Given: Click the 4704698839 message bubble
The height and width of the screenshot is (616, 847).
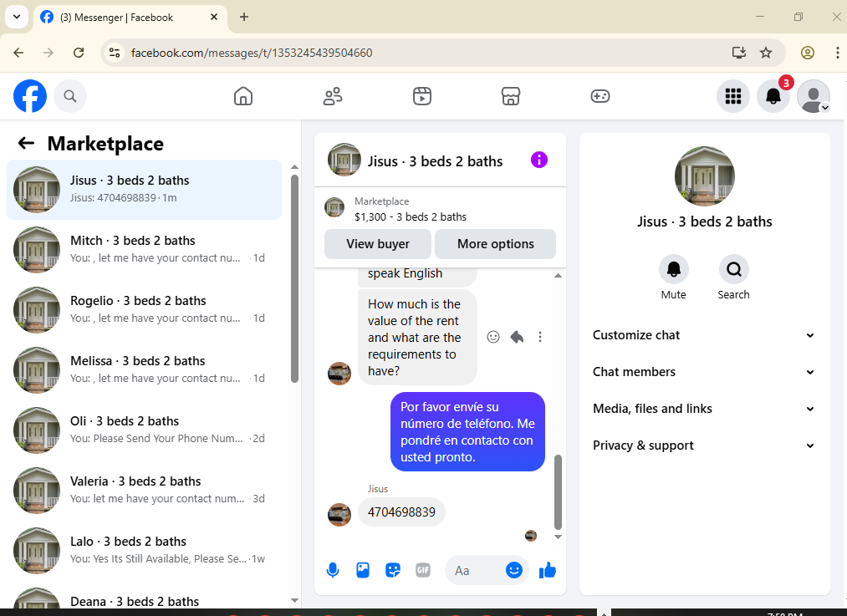Looking at the screenshot, I should pyautogui.click(x=401, y=512).
